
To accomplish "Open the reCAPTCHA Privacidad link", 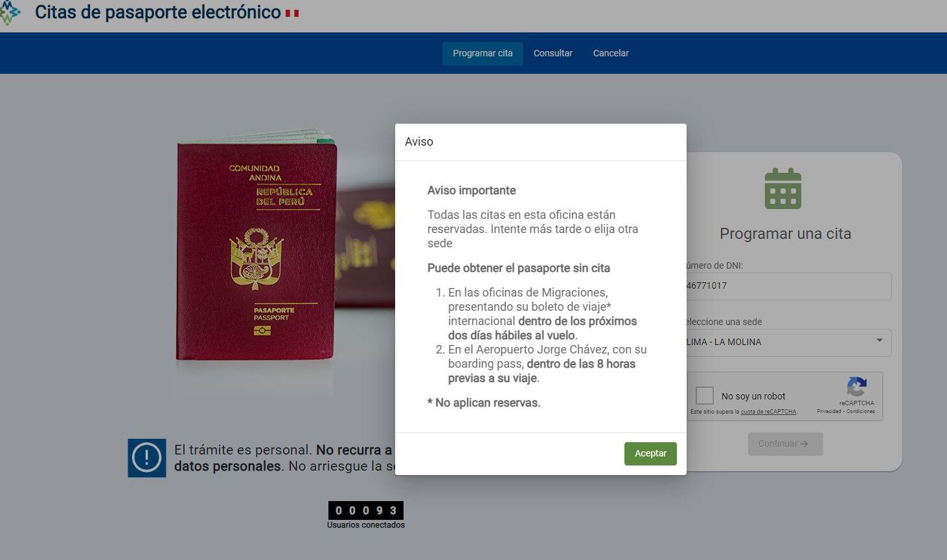I will (828, 411).
